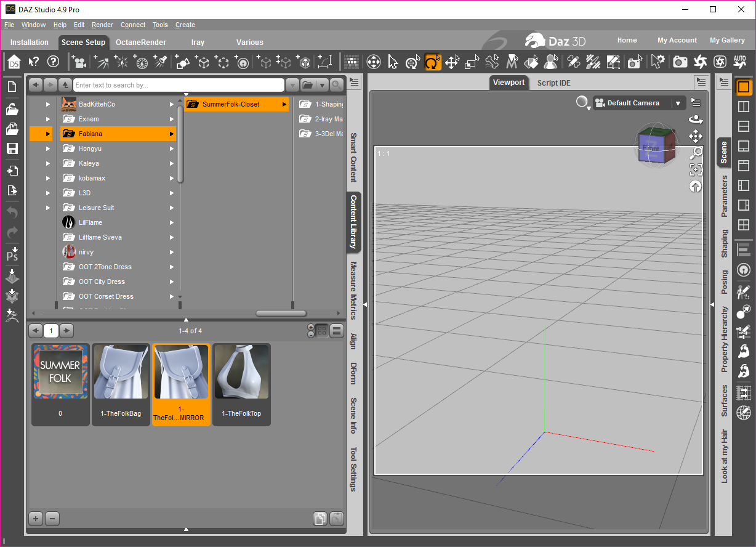
Task: Select the 1-TheFolkTop thumbnail
Action: point(241,384)
